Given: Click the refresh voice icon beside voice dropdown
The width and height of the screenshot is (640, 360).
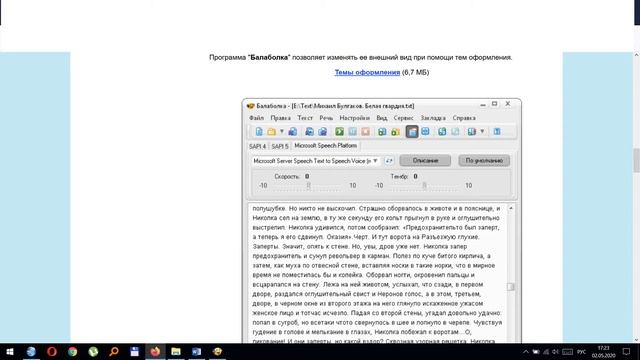Looking at the screenshot, I should (x=389, y=161).
